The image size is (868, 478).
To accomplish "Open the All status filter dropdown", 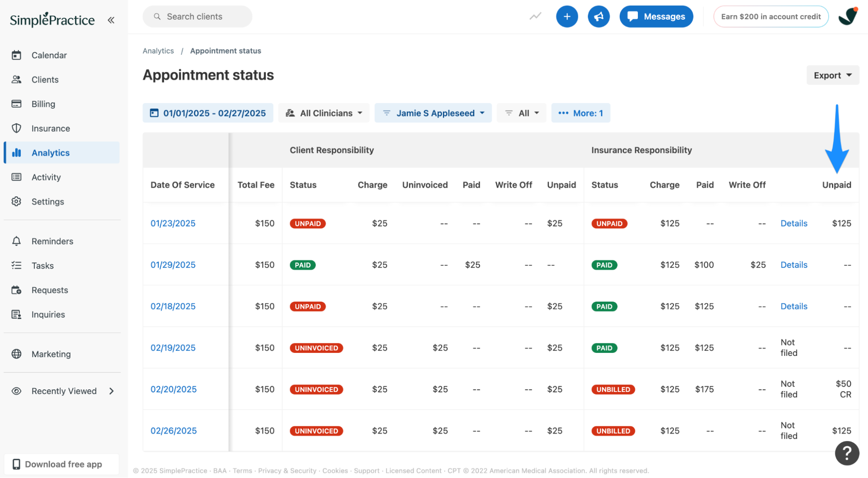I will (521, 113).
